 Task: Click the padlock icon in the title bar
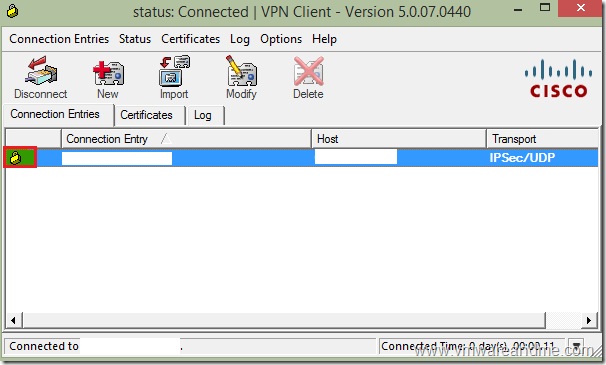(x=12, y=11)
